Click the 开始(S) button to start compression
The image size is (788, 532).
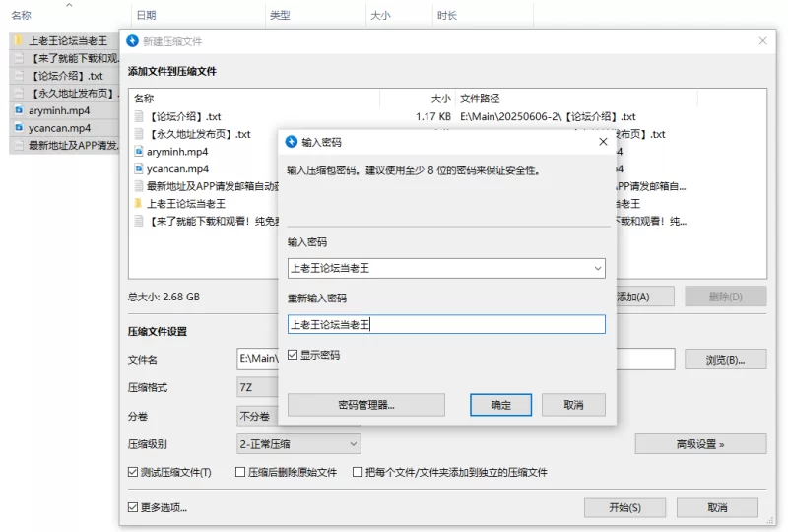[x=624, y=507]
